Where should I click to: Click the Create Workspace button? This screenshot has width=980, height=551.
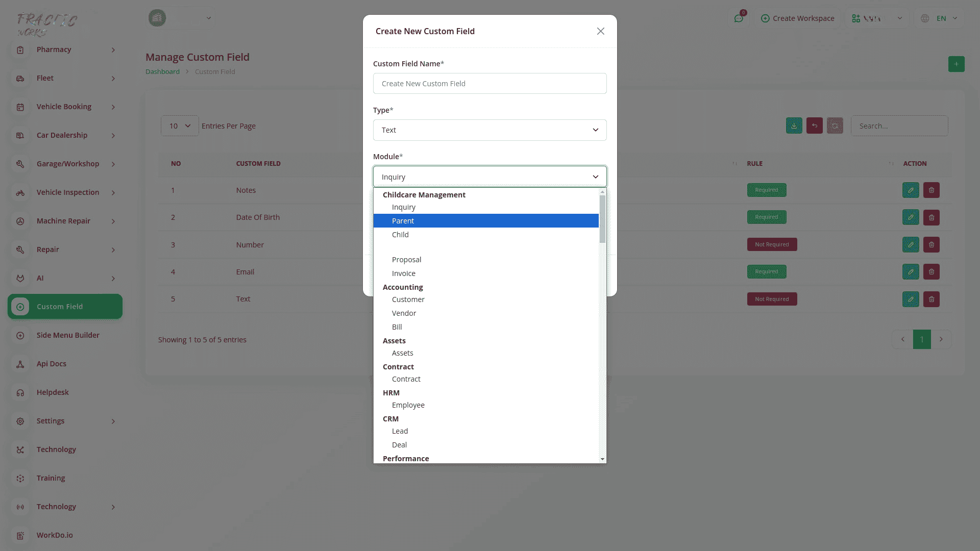click(x=797, y=18)
